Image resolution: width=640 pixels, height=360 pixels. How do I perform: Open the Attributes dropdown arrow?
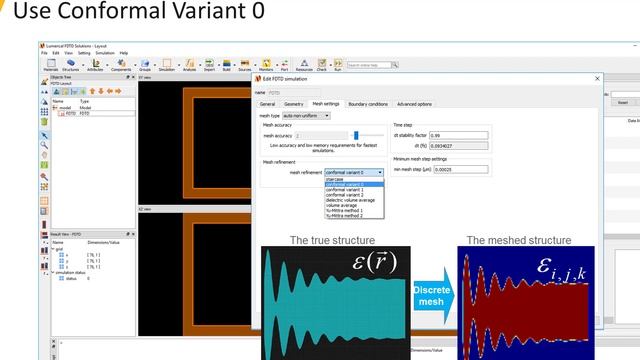[107, 65]
